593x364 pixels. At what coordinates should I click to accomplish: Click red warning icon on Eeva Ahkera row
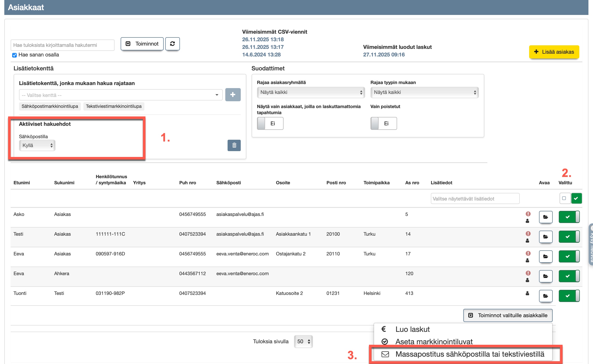click(528, 273)
